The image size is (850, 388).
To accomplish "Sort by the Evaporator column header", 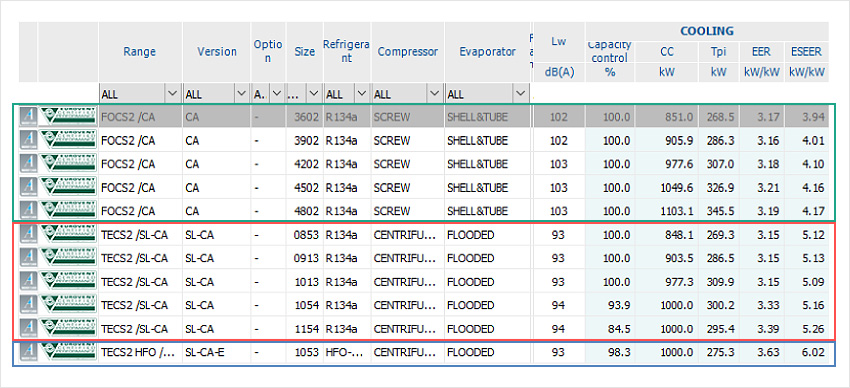I will pyautogui.click(x=487, y=52).
